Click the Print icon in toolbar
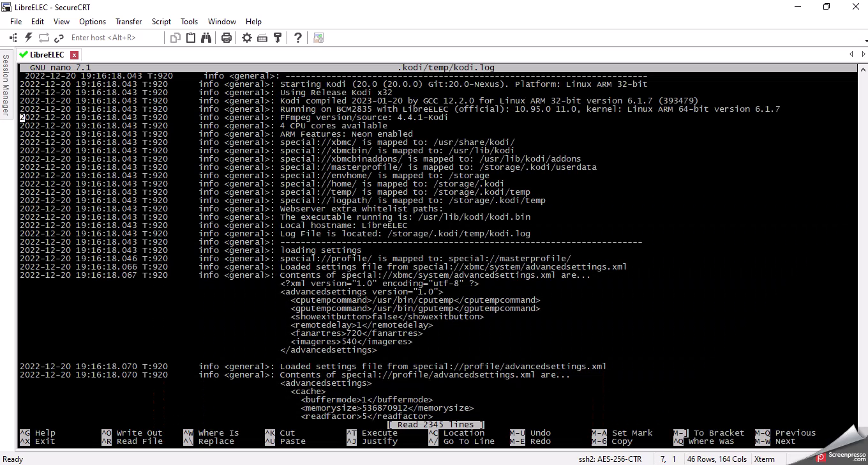Viewport: 868px width, 465px height. pyautogui.click(x=226, y=38)
